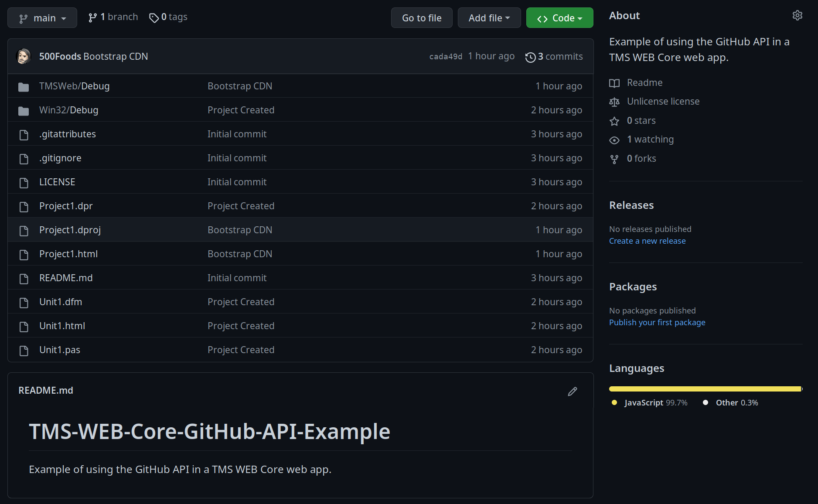Open the main branch dropdown
This screenshot has height=504, width=818.
coord(42,18)
